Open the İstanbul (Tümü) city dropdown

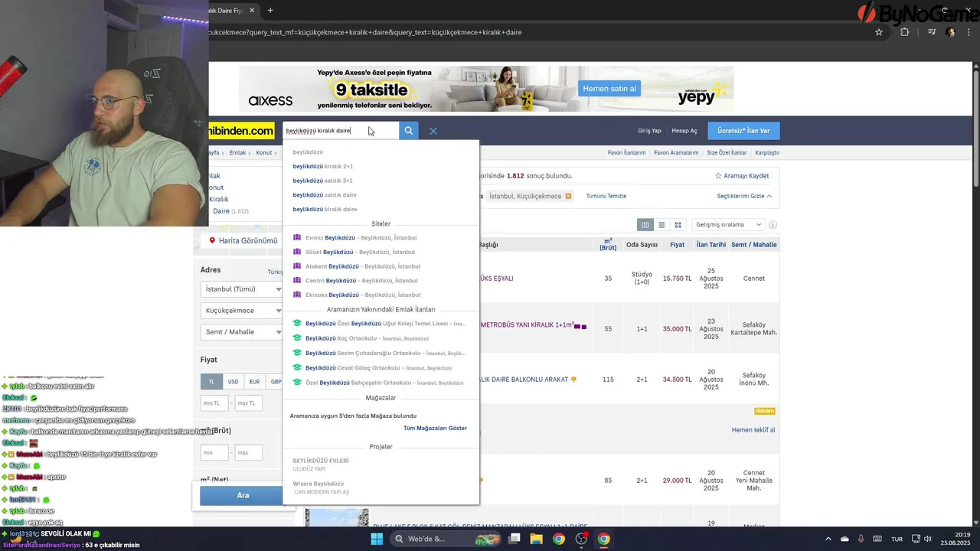[242, 289]
